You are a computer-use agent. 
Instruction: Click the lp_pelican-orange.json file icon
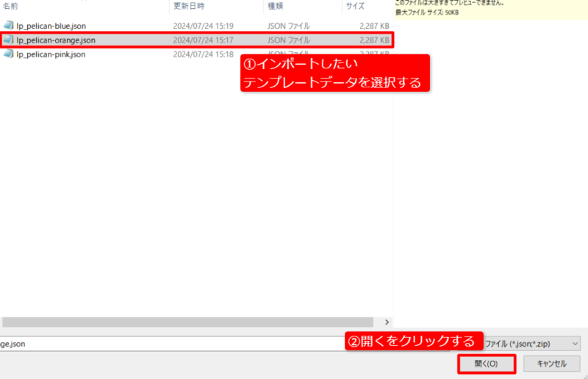[x=9, y=40]
